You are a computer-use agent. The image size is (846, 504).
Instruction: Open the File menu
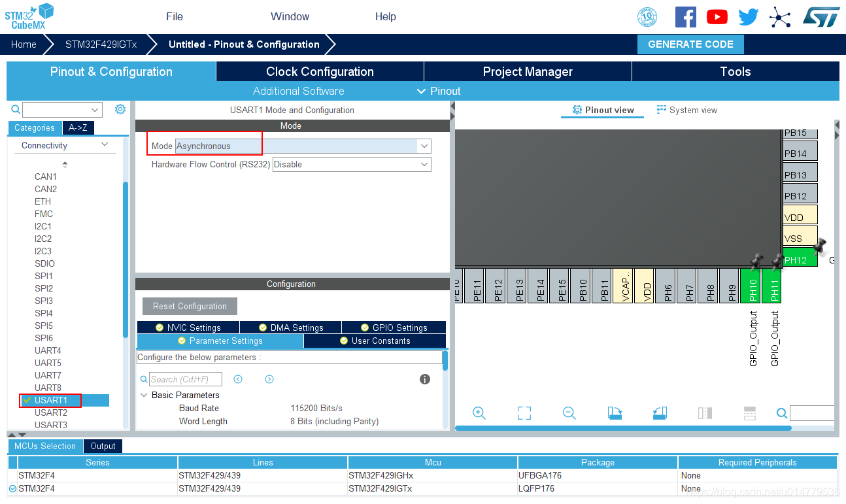tap(175, 16)
